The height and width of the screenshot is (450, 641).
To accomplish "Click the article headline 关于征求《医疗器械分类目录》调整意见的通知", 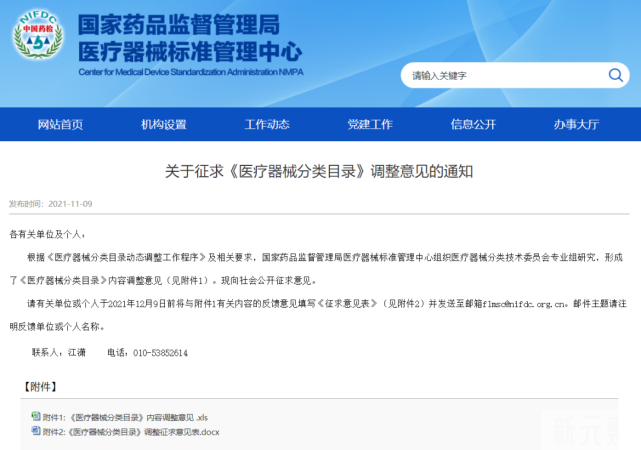I will pyautogui.click(x=319, y=171).
